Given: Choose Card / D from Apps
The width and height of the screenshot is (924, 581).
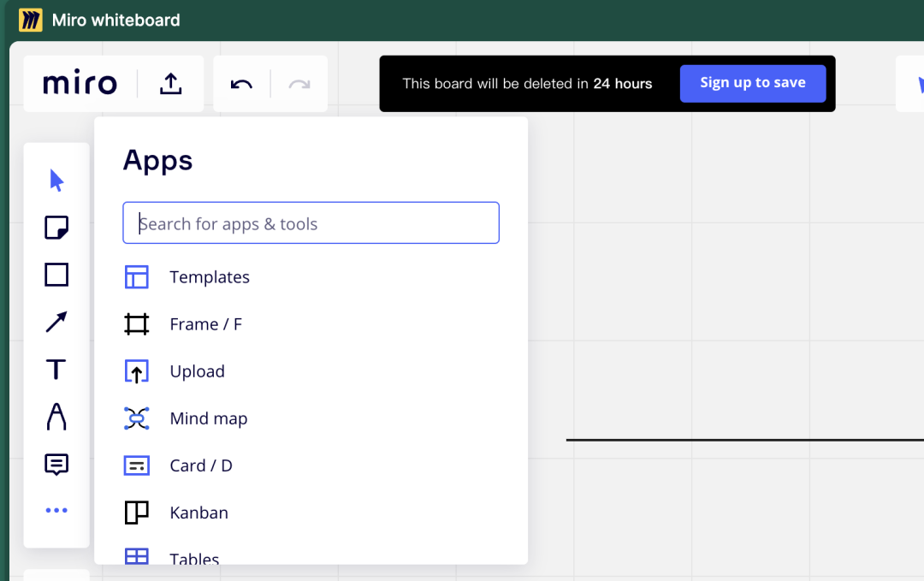Looking at the screenshot, I should [x=201, y=465].
